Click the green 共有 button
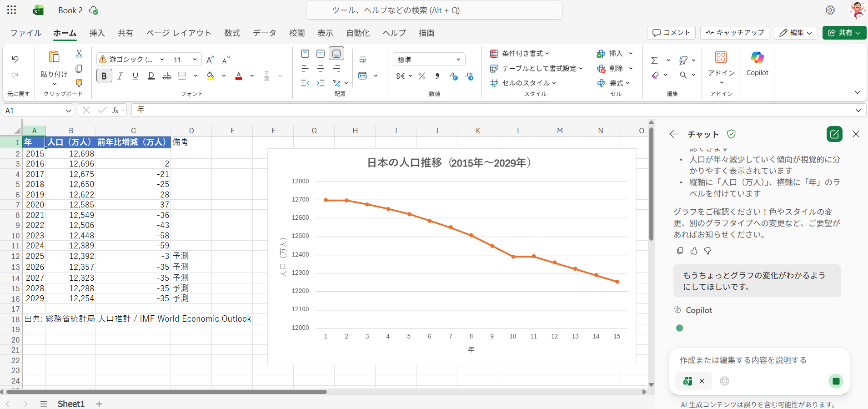 click(x=844, y=33)
